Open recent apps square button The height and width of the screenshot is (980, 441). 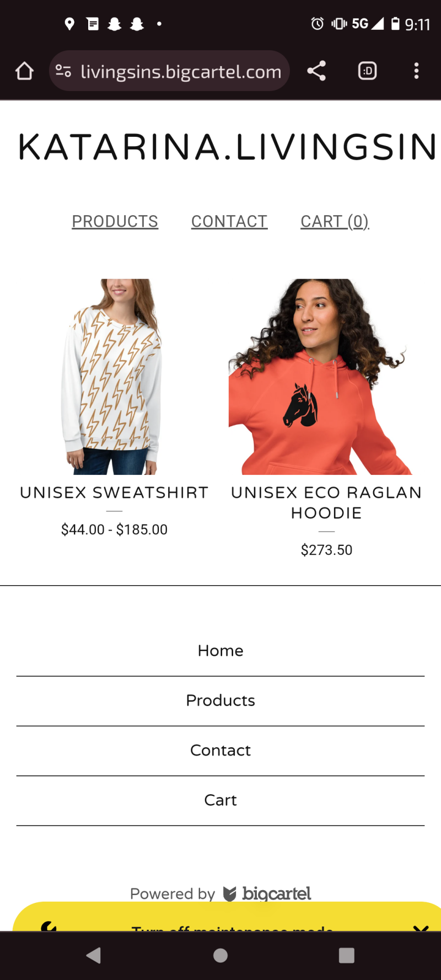point(347,955)
